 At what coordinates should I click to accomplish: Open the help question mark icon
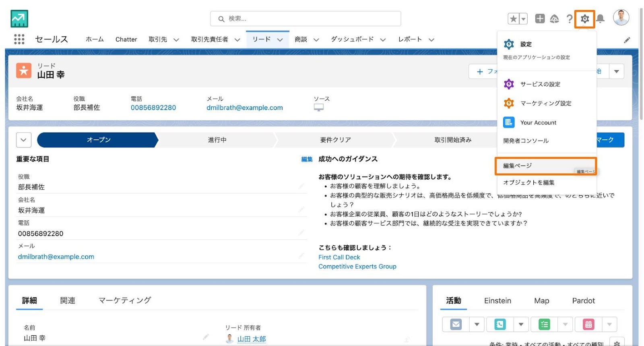coord(569,19)
